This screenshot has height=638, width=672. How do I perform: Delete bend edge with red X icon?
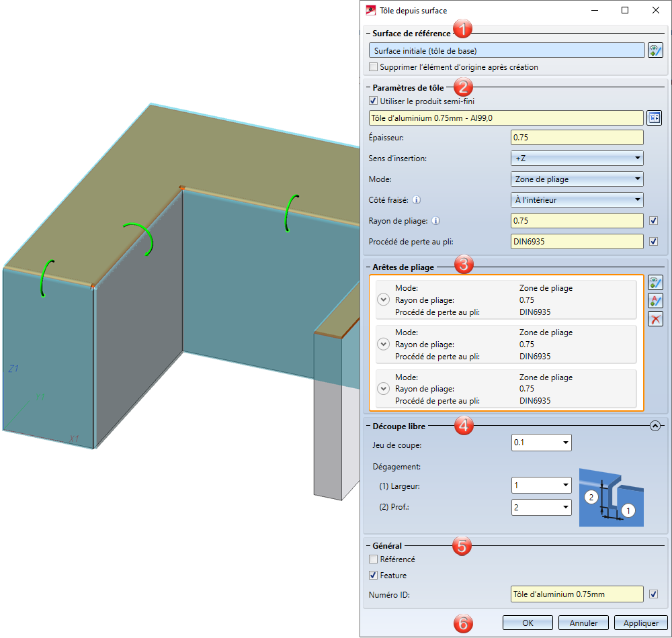tap(655, 318)
